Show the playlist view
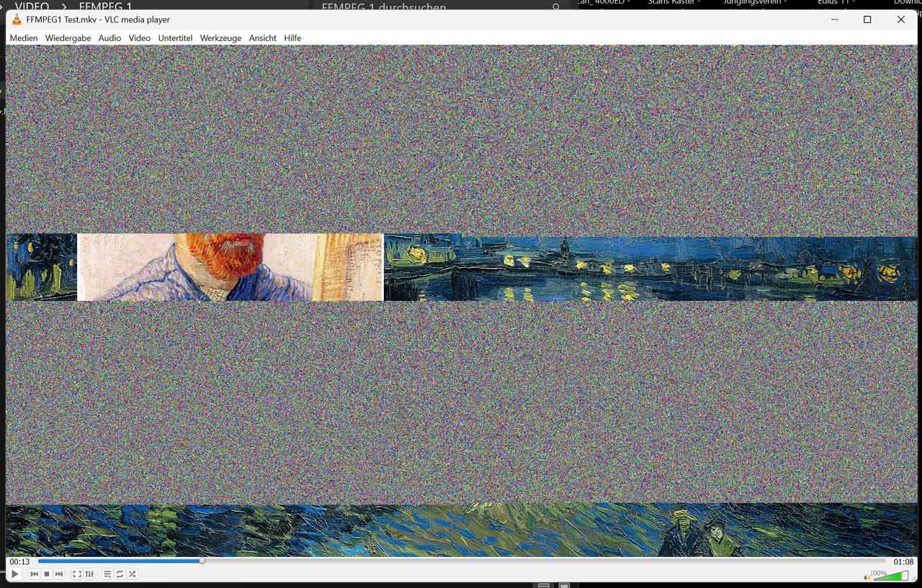The height and width of the screenshot is (588, 922). click(x=107, y=574)
